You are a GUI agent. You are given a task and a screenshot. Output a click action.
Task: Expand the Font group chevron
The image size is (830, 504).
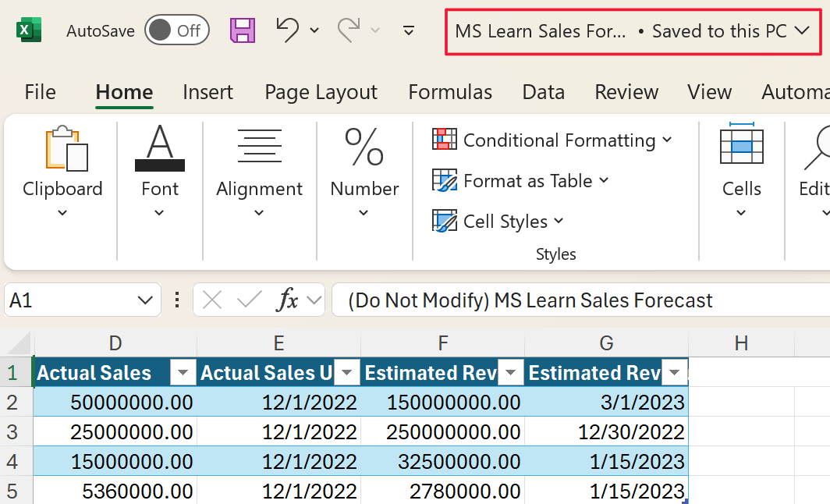(159, 213)
